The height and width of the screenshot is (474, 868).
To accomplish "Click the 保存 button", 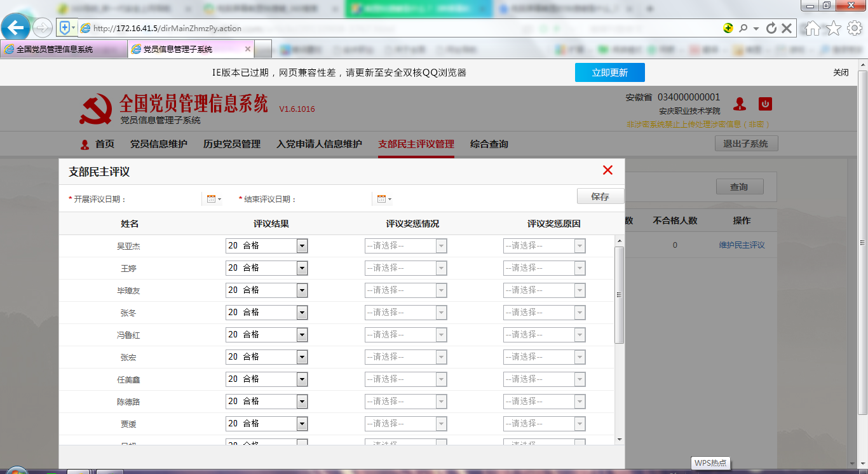I will point(600,196).
